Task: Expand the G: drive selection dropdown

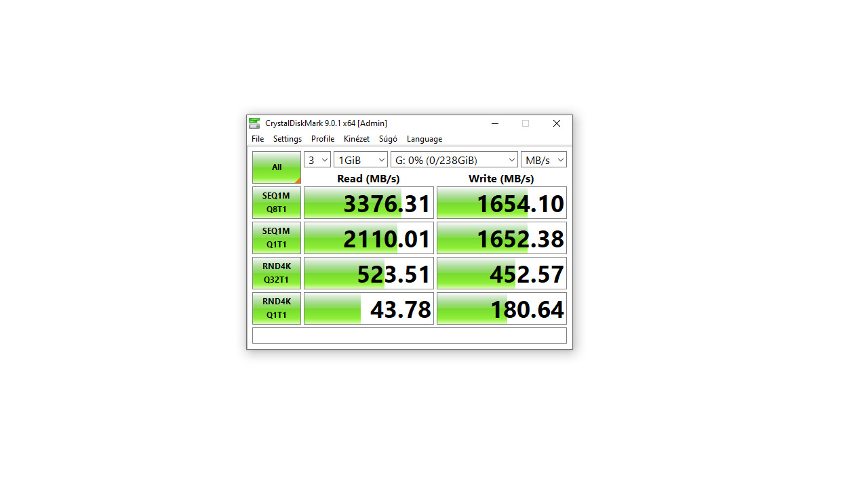Action: pos(454,160)
